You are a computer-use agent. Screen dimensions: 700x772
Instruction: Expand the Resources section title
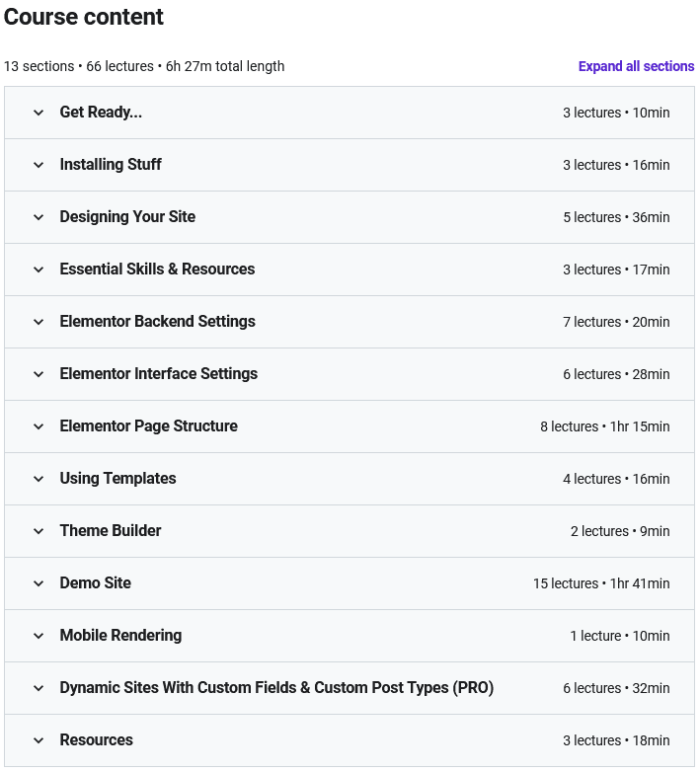pyautogui.click(x=96, y=740)
